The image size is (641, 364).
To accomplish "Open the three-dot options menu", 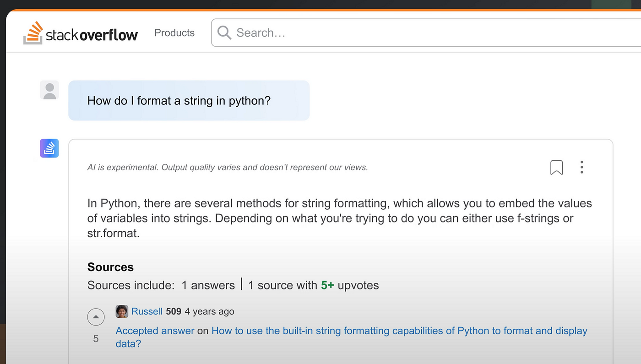I will click(581, 167).
